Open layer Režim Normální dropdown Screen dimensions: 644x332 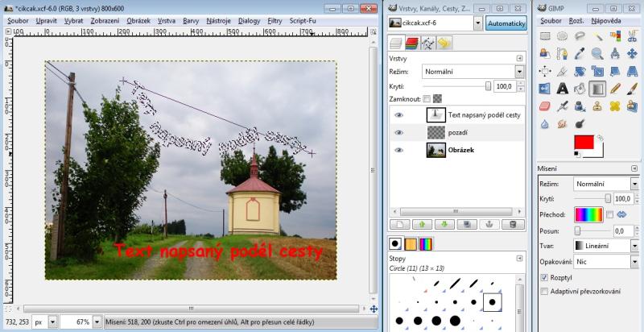473,72
